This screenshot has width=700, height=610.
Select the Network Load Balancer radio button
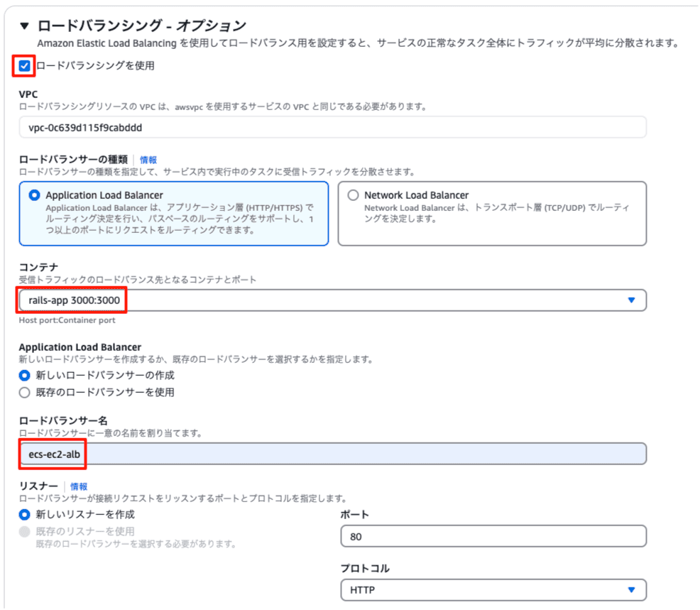click(x=353, y=195)
